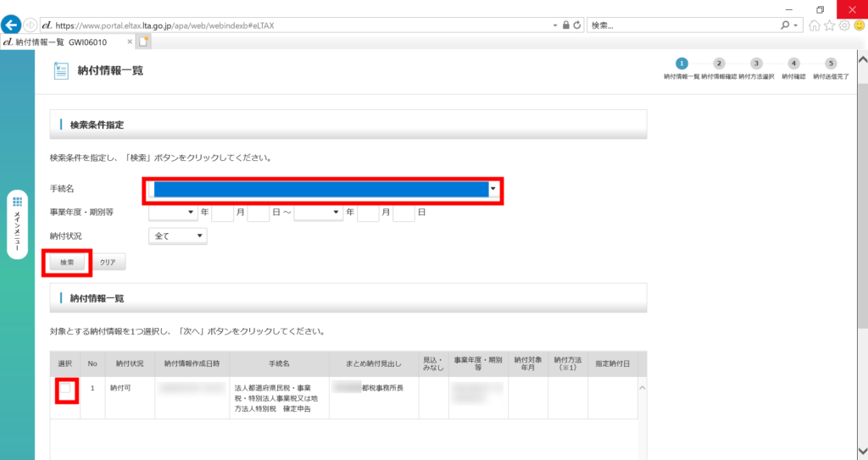The width and height of the screenshot is (868, 460).
Task: Click the browser back arrow button
Action: pyautogui.click(x=13, y=25)
